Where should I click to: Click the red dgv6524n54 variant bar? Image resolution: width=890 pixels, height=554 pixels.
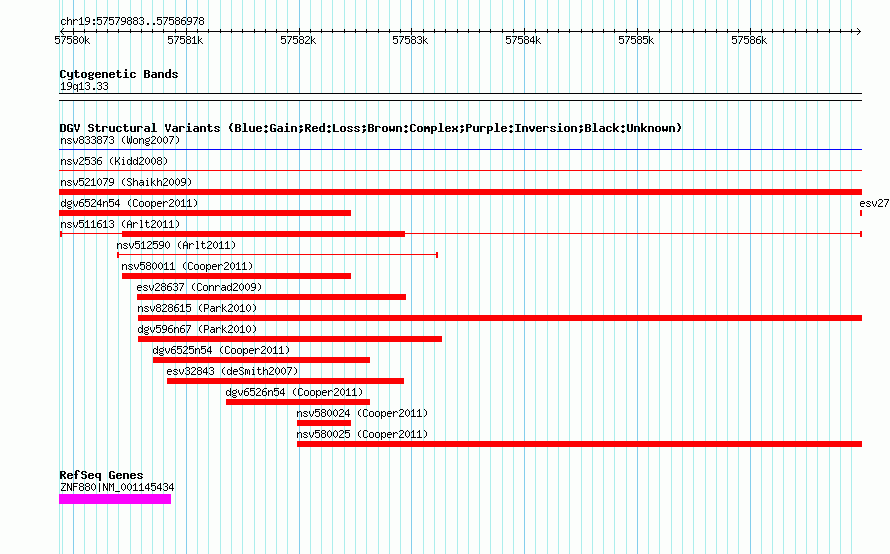point(205,213)
